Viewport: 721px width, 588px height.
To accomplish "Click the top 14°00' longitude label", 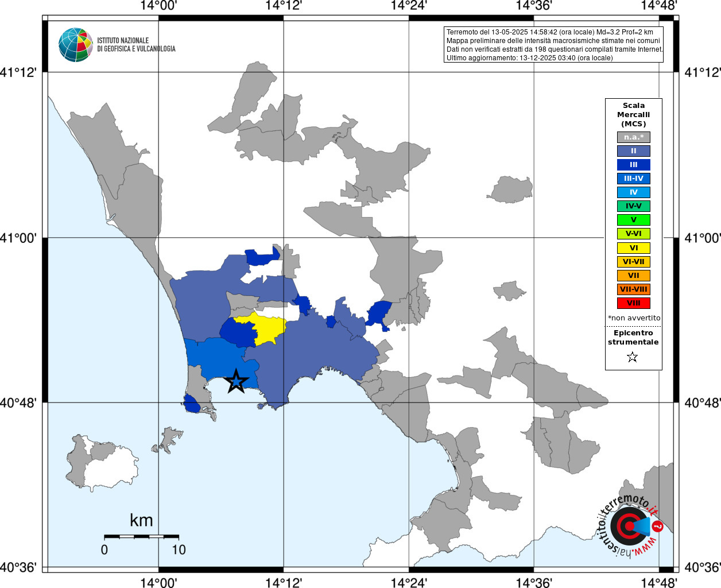I will click(x=158, y=6).
